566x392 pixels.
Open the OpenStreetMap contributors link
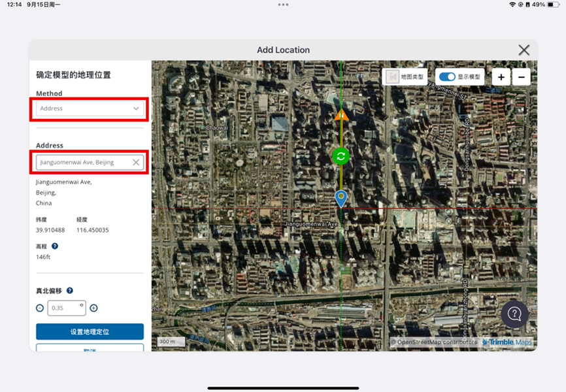437,342
